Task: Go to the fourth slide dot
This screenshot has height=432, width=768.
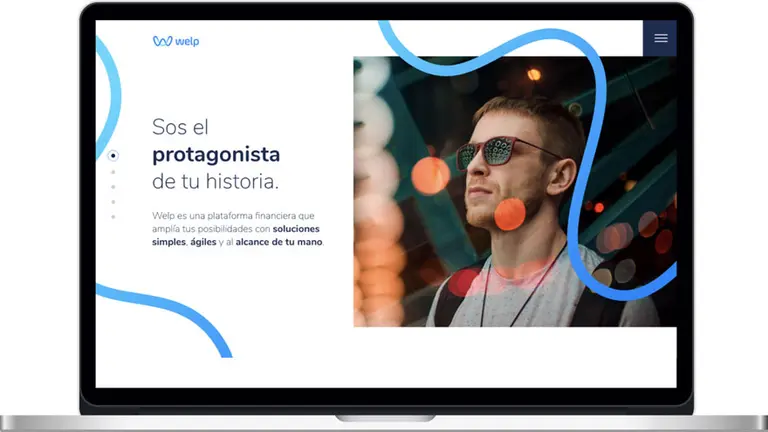Action: coord(113,201)
